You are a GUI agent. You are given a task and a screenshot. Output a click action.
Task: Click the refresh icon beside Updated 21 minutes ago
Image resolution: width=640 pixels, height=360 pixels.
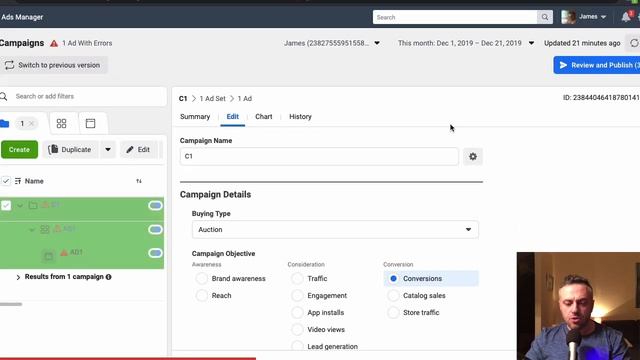point(634,43)
